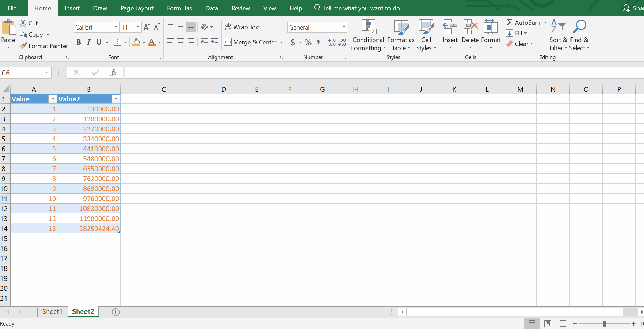This screenshot has width=644, height=329.
Task: Apply italic formatting
Action: point(88,42)
